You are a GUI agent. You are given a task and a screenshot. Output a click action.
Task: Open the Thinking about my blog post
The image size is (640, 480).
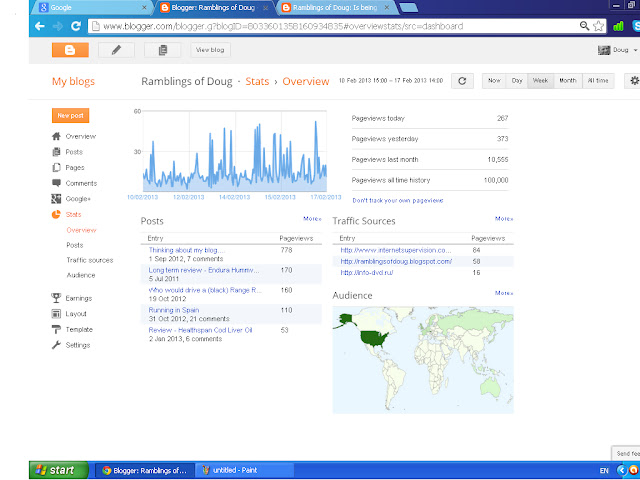(187, 250)
